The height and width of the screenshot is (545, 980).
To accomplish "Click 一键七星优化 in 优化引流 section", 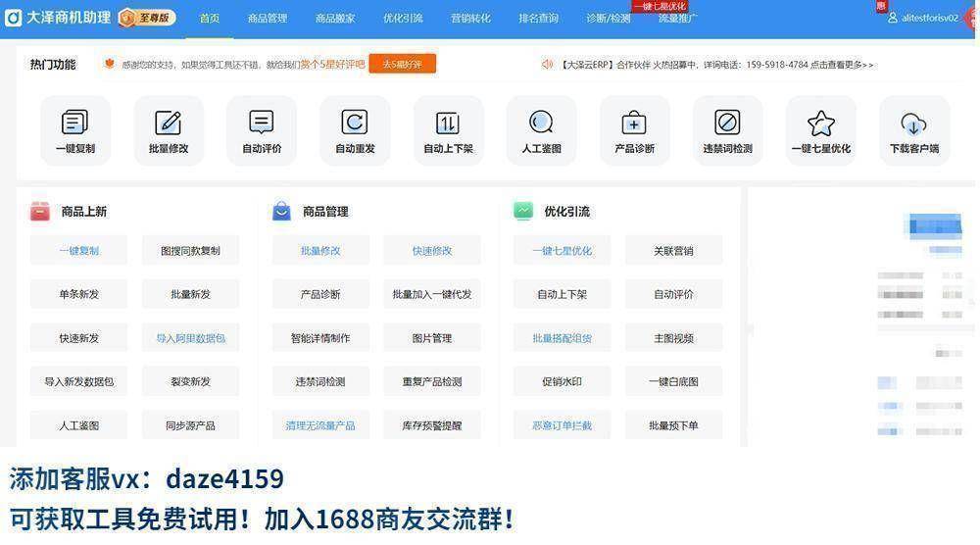I will point(562,251).
